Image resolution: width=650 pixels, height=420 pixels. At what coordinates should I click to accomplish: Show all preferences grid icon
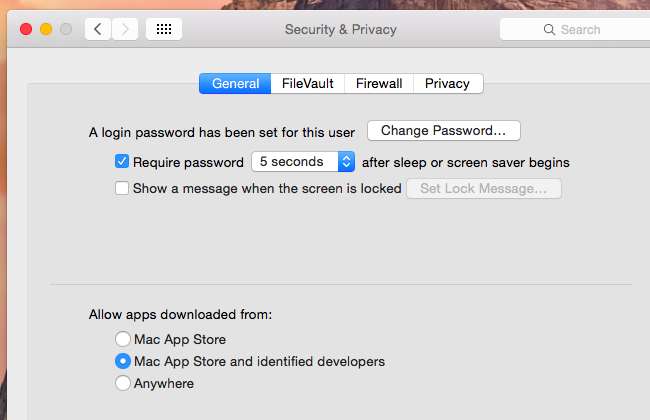click(x=164, y=30)
